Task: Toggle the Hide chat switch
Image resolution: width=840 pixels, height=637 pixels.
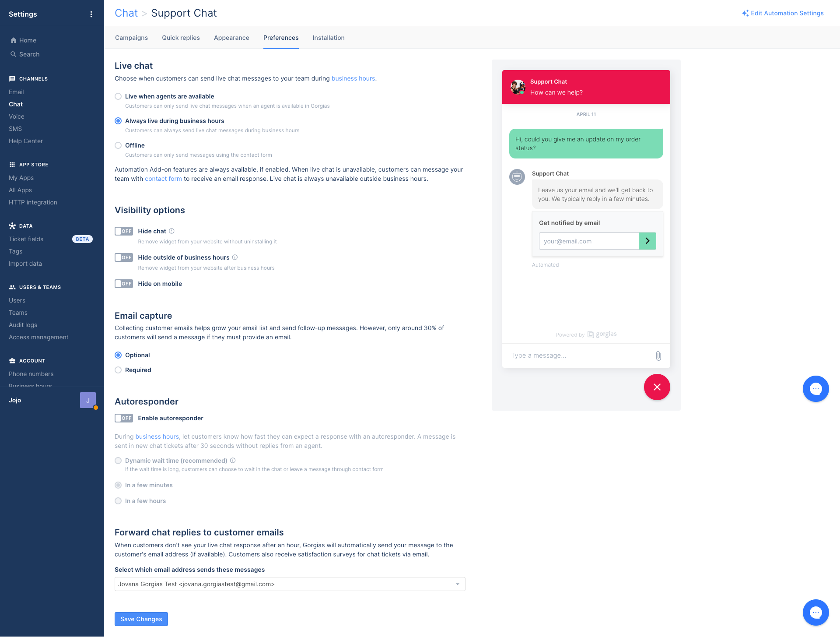Action: click(x=124, y=231)
